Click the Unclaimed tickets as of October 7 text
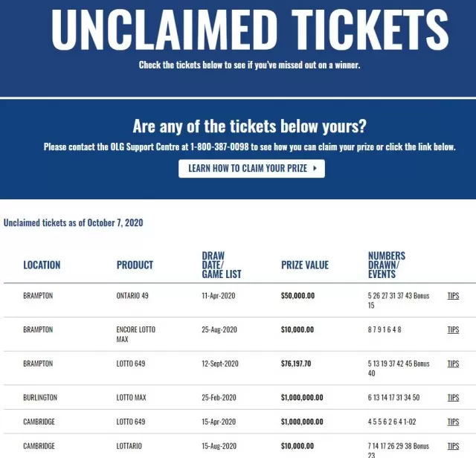This screenshot has height=458, width=476. click(x=73, y=223)
